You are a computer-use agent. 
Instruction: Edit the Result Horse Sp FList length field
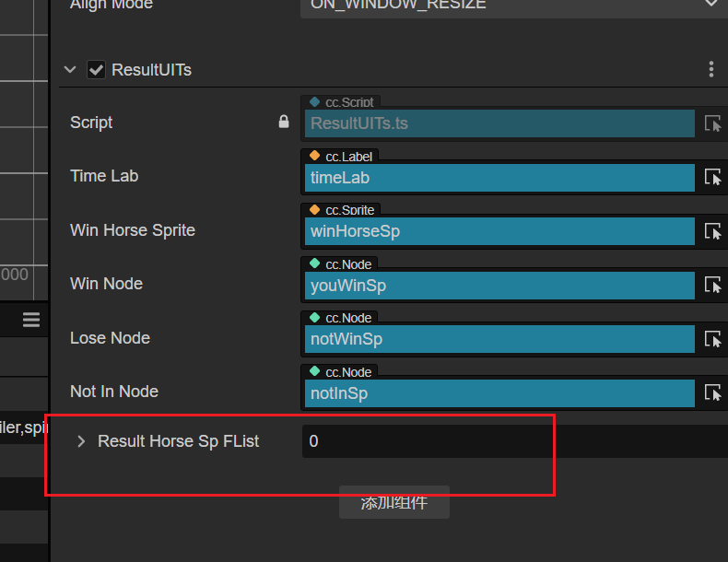pos(512,441)
